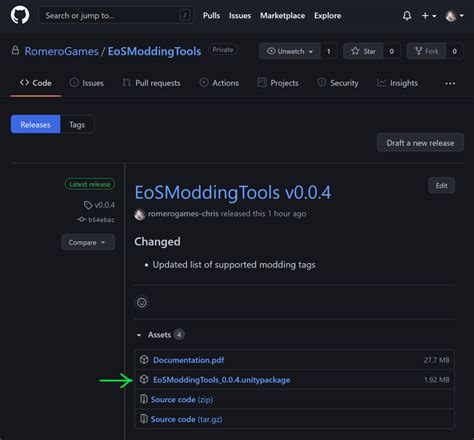Select the Tags toggle button
Image resolution: width=474 pixels, height=440 pixels.
[x=77, y=124]
